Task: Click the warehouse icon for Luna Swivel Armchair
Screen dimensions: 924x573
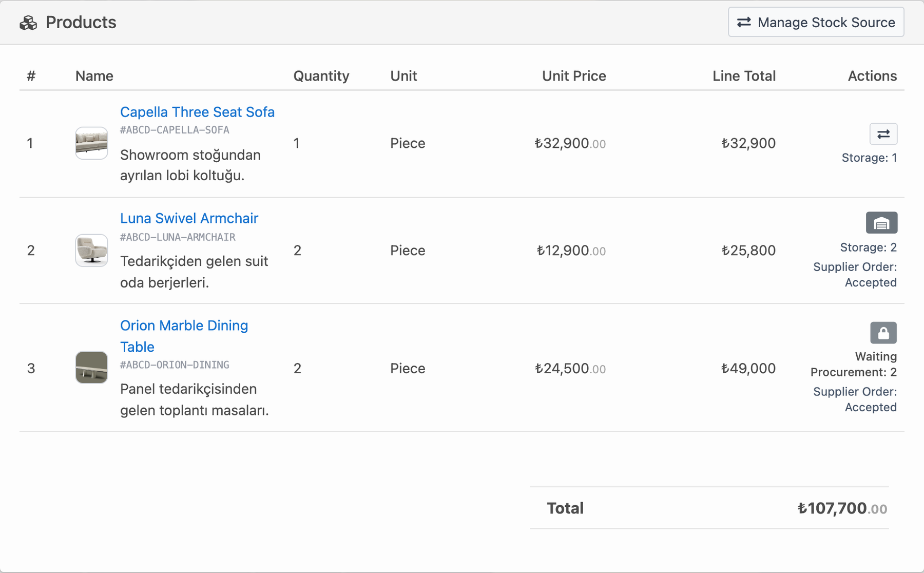Action: tap(881, 223)
